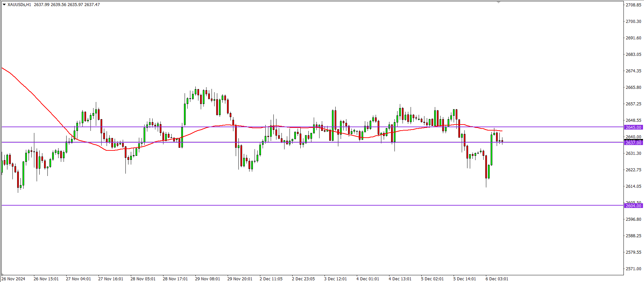
Task: Click the 27 Nov 04:01 time label
Action: coord(78,279)
